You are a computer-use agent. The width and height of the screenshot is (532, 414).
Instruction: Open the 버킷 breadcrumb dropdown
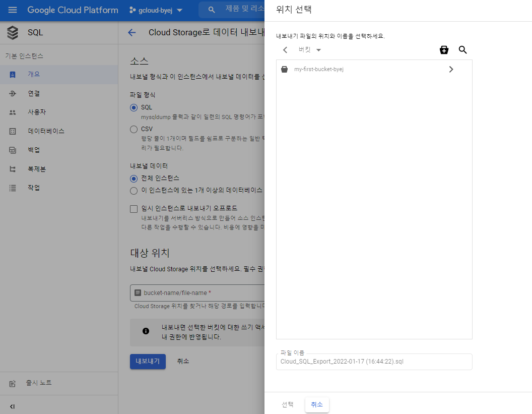pyautogui.click(x=310, y=49)
